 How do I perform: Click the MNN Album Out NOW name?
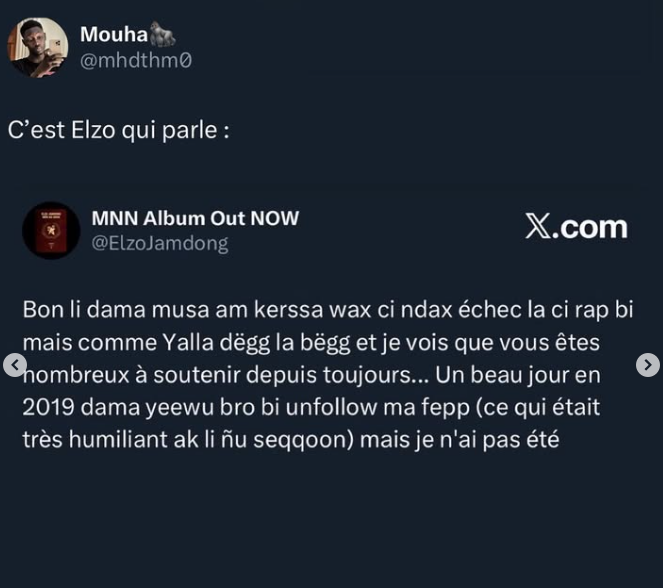tap(195, 218)
